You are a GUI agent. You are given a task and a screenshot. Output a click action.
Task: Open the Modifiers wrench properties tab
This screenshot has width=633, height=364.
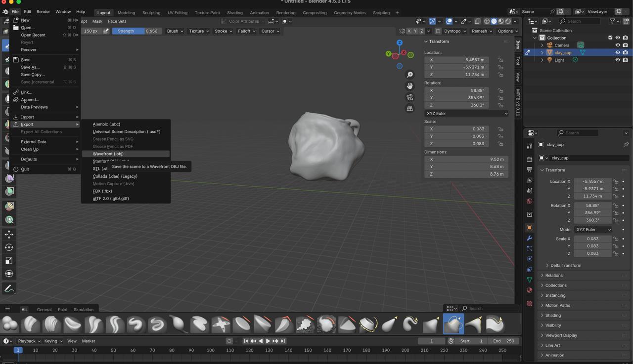[530, 238]
